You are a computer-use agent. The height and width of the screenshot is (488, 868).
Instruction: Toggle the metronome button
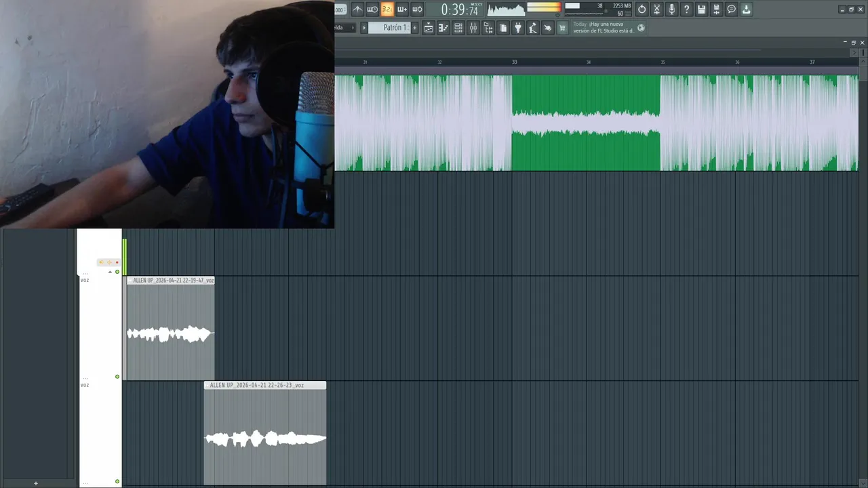pos(357,9)
